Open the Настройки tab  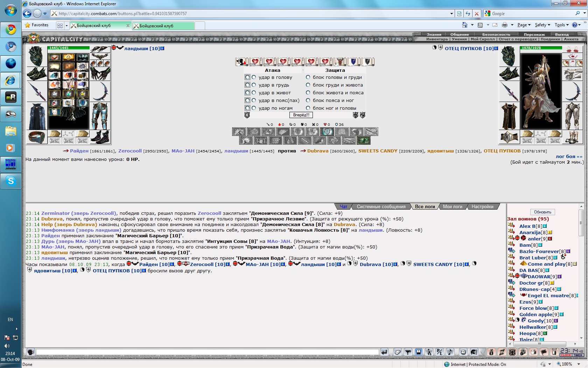point(482,207)
